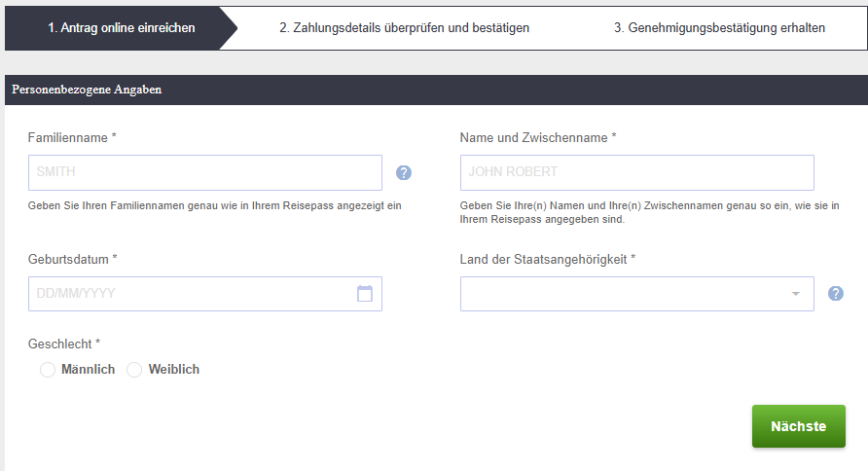This screenshot has width=868, height=471.
Task: Click the Familienname * label
Action: [72, 137]
